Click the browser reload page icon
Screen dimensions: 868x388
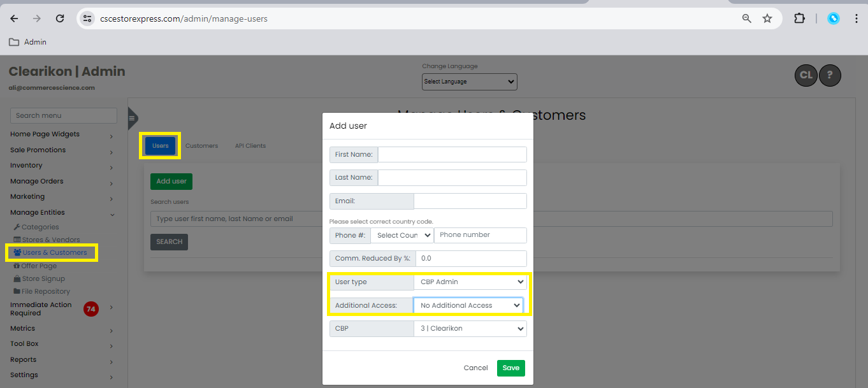pos(60,18)
